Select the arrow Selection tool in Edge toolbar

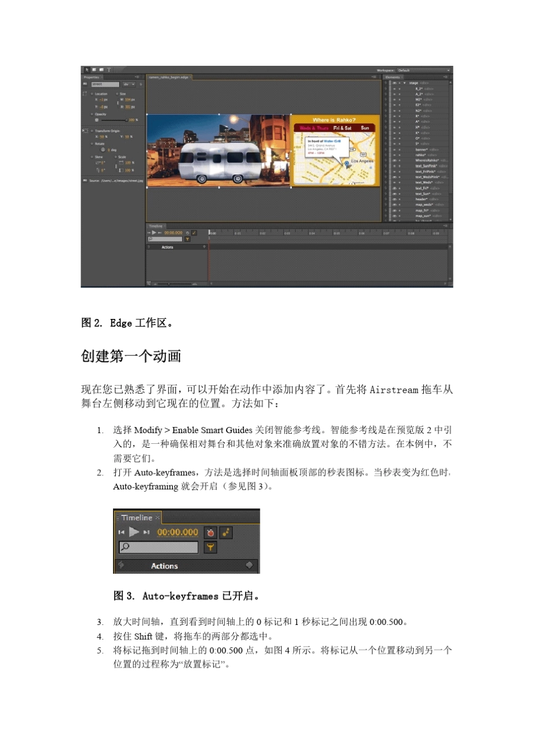point(87,70)
